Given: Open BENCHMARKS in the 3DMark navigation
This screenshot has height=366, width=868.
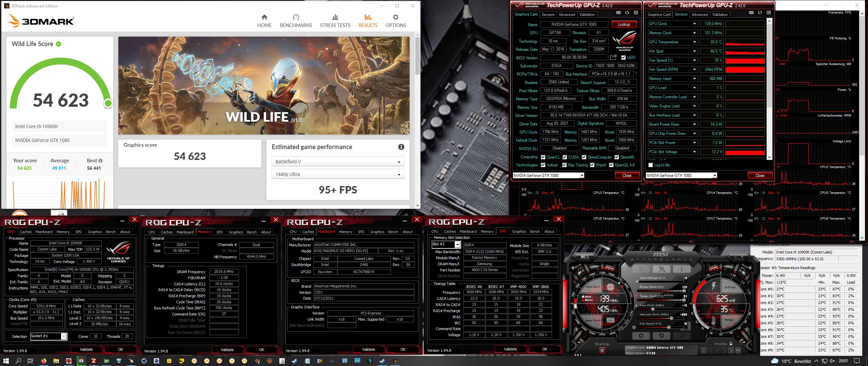Looking at the screenshot, I should pos(296,21).
